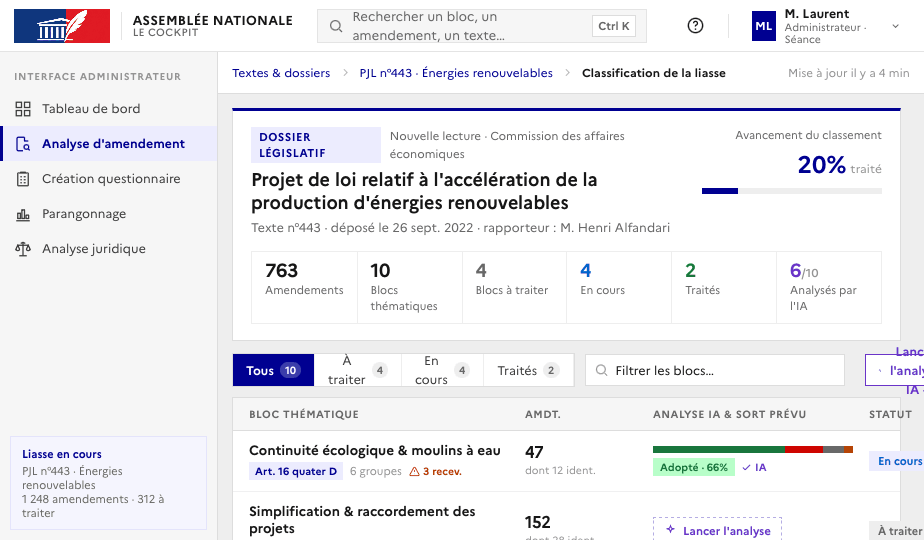Click the 3 recev. warning icon

pyautogui.click(x=414, y=472)
